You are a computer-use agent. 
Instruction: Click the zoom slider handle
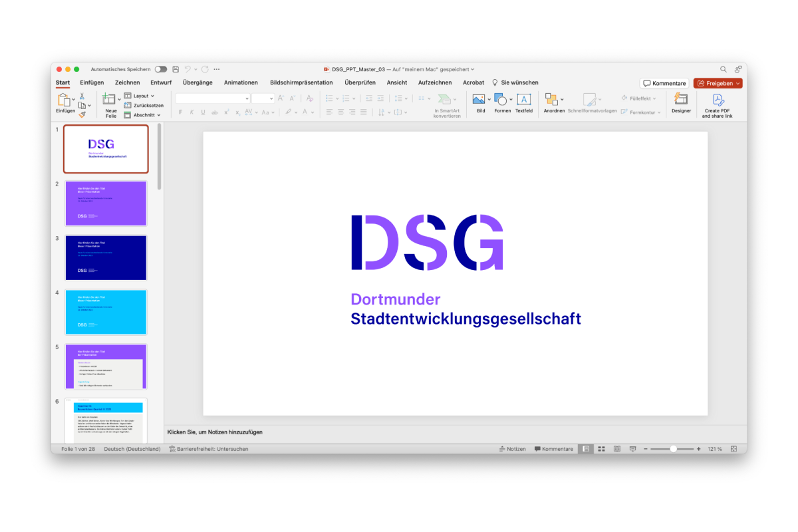[x=673, y=449]
